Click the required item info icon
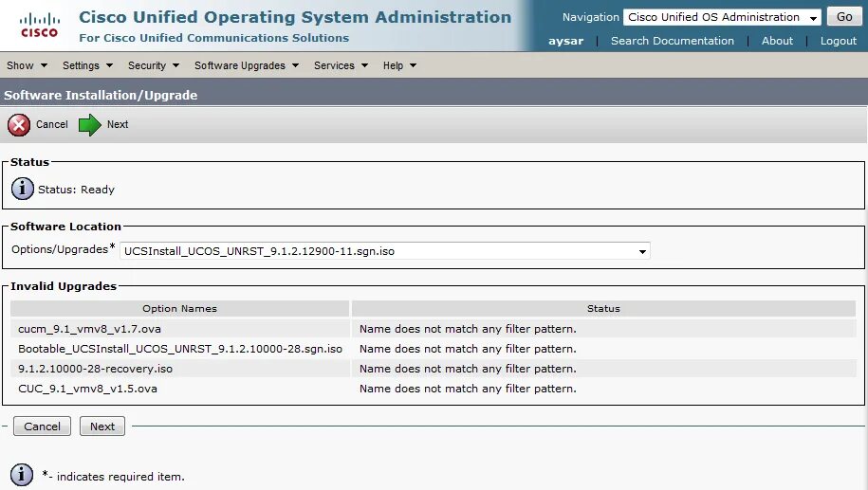Screen dimensions: 868x490 pyautogui.click(x=22, y=475)
